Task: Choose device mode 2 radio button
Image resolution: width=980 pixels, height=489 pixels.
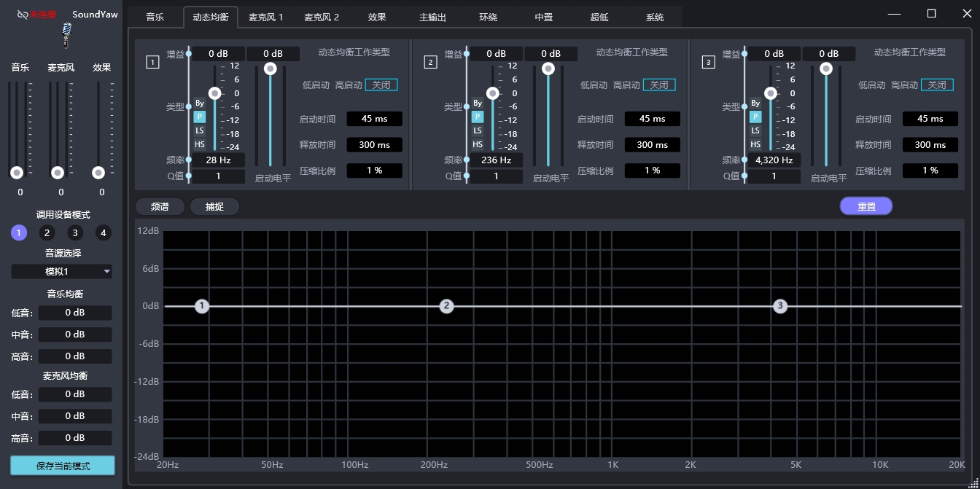Action: [47, 233]
